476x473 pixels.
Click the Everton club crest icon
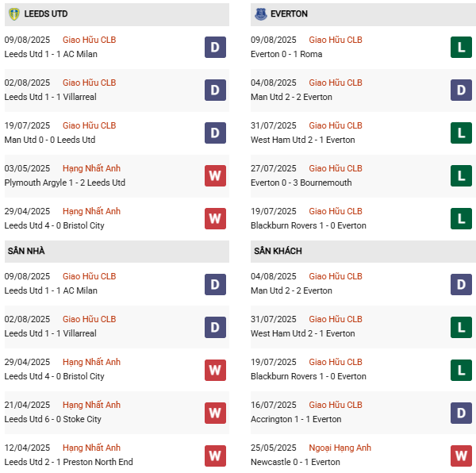(260, 14)
